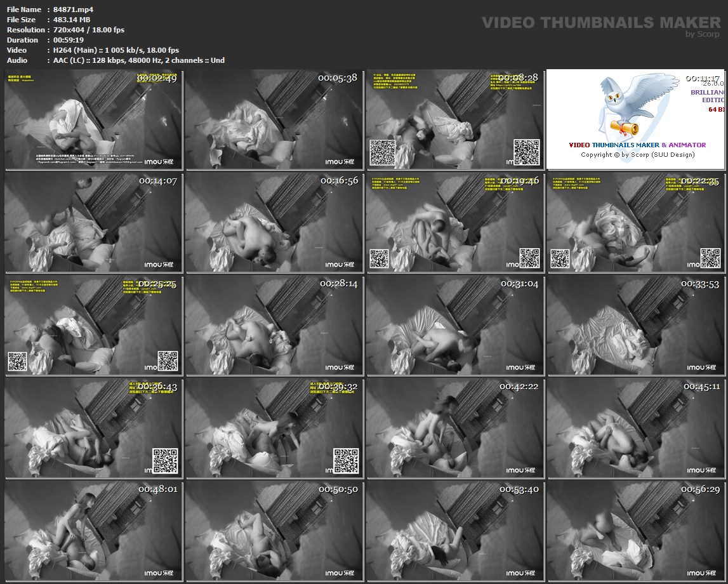Select the thumbnail stamped 00:14:07
The width and height of the screenshot is (728, 584).
[93, 222]
